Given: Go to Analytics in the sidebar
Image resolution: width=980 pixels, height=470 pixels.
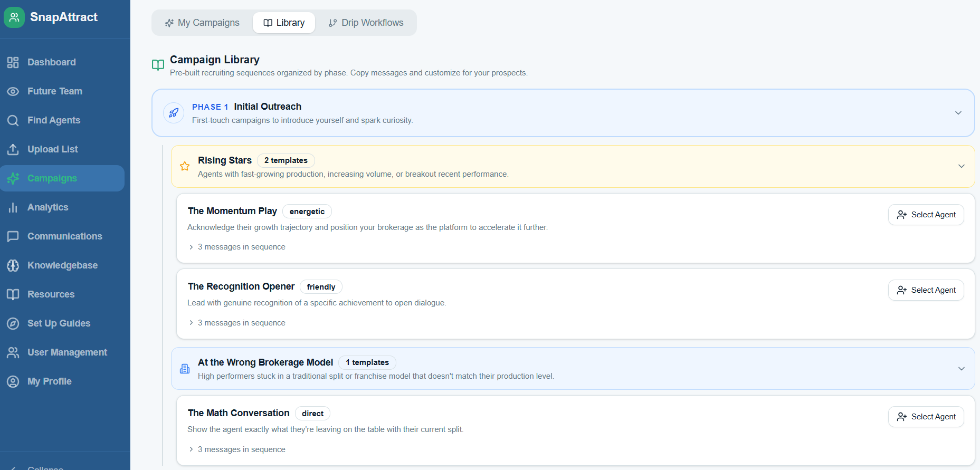Looking at the screenshot, I should point(62,207).
